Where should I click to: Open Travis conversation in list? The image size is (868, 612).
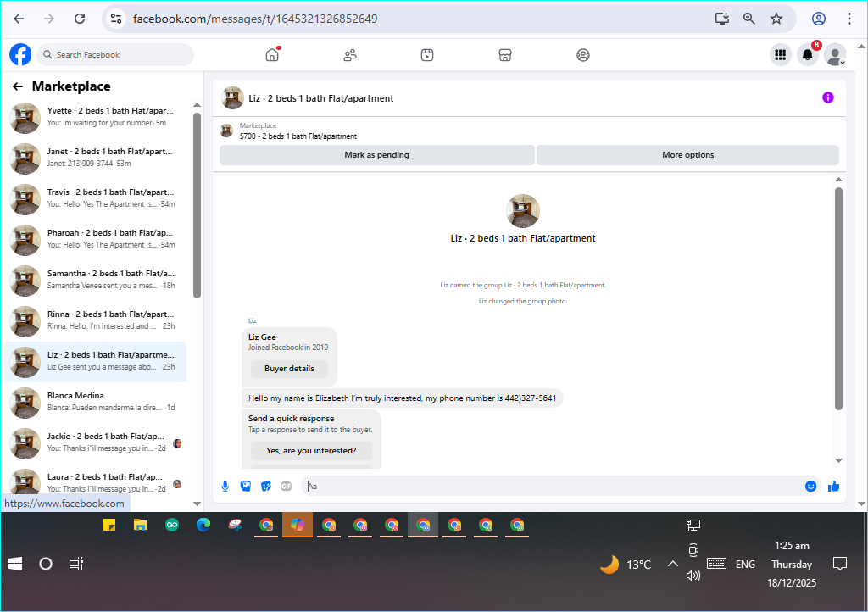click(x=95, y=198)
